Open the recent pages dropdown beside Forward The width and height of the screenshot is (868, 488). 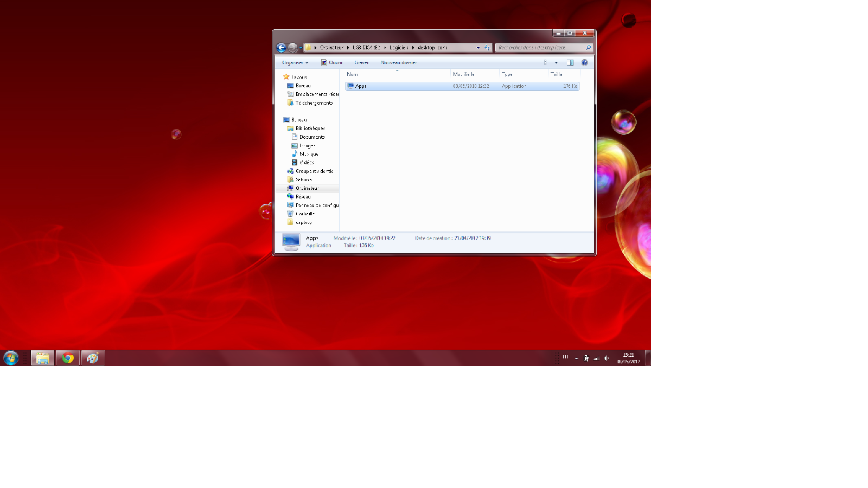301,48
